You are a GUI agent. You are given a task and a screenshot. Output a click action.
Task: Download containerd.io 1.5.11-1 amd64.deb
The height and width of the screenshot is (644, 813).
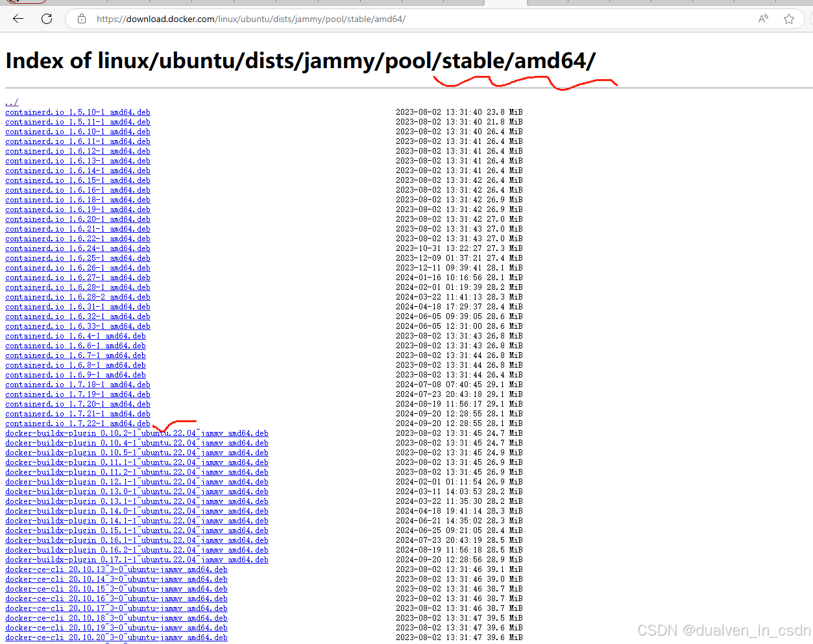tap(78, 122)
